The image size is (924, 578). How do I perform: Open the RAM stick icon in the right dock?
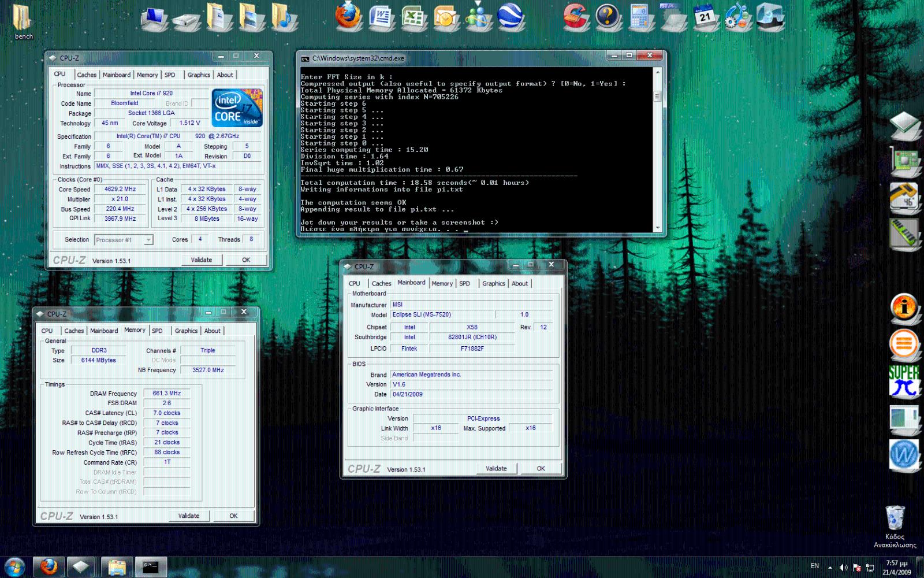[905, 234]
